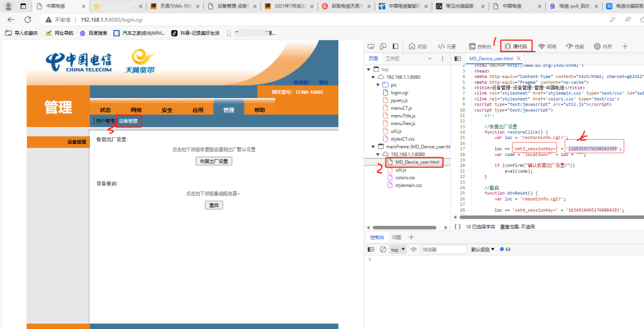Switch to 问题 issues drawer tab

[396, 237]
